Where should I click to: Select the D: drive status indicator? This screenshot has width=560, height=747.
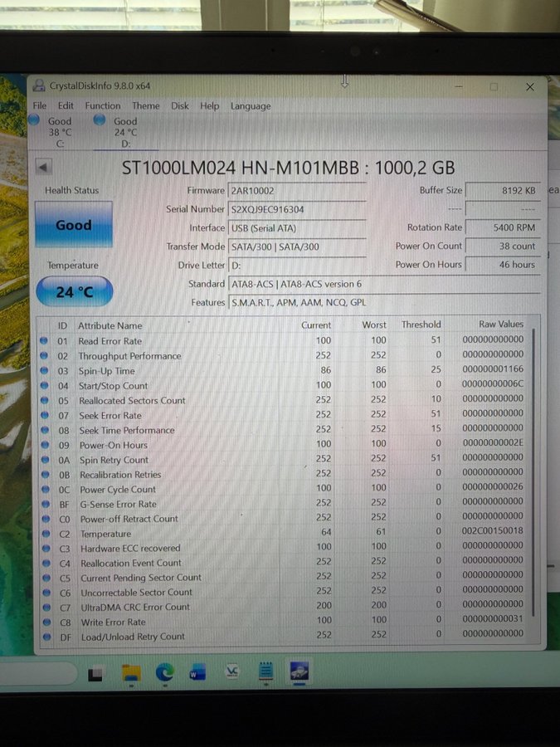coord(119,126)
